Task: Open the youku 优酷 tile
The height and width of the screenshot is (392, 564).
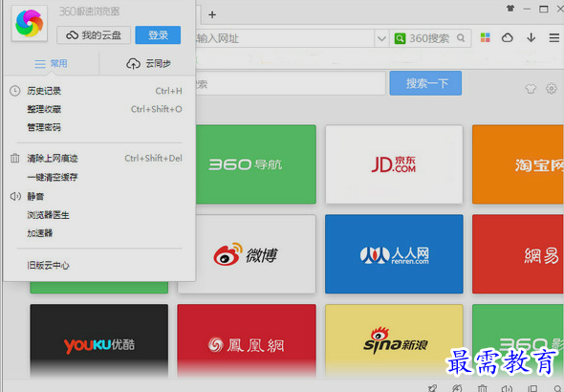Action: coord(98,340)
